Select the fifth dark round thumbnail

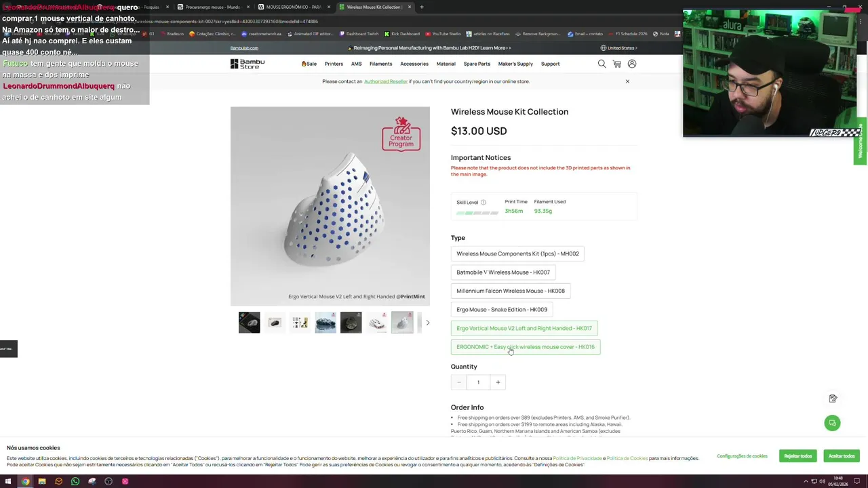pyautogui.click(x=351, y=323)
